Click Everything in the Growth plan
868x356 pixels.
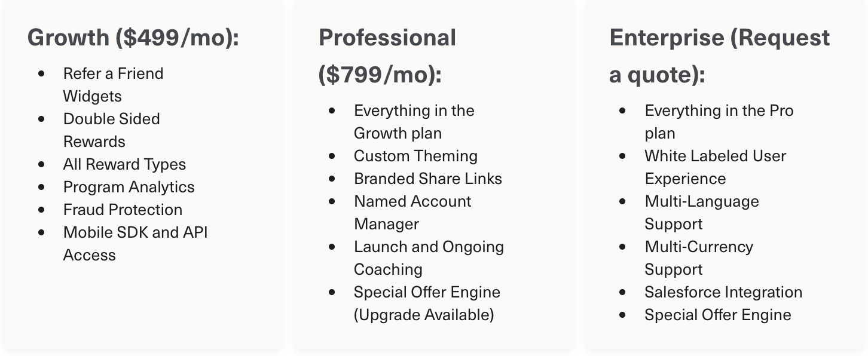point(414,122)
